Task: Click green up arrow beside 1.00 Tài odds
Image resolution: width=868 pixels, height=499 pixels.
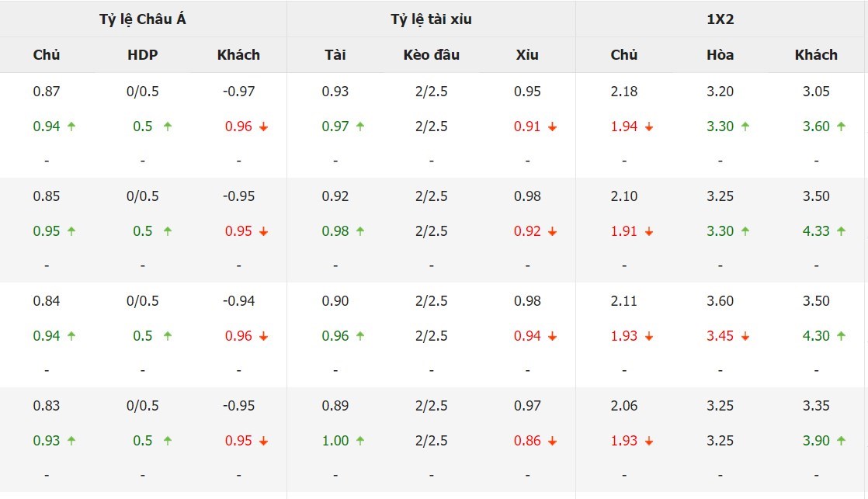Action: pyautogui.click(x=360, y=440)
